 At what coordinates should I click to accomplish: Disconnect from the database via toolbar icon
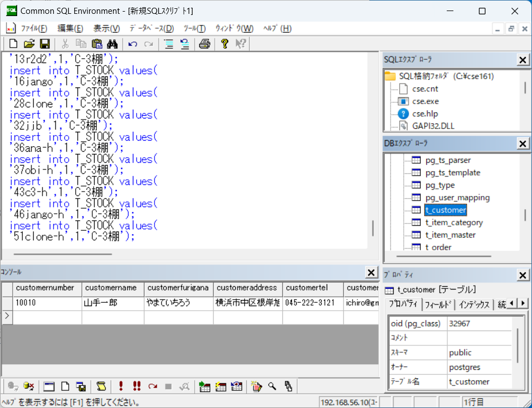coord(29,386)
